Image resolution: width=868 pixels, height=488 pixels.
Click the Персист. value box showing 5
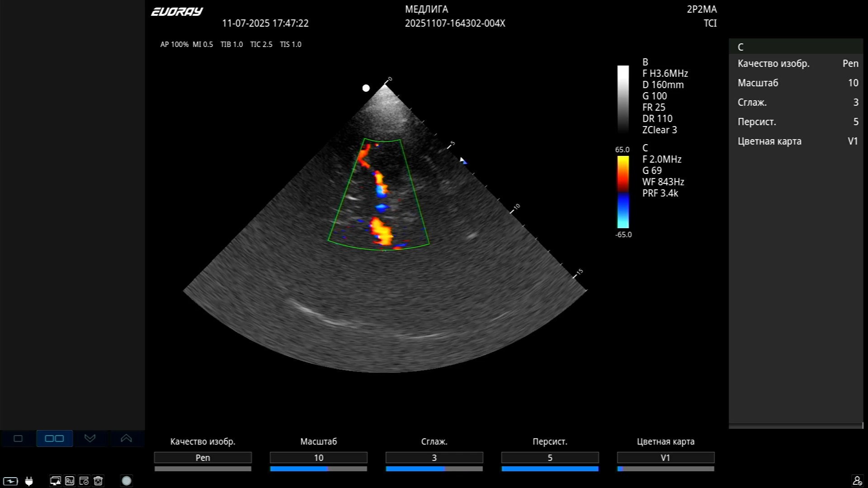coord(550,458)
